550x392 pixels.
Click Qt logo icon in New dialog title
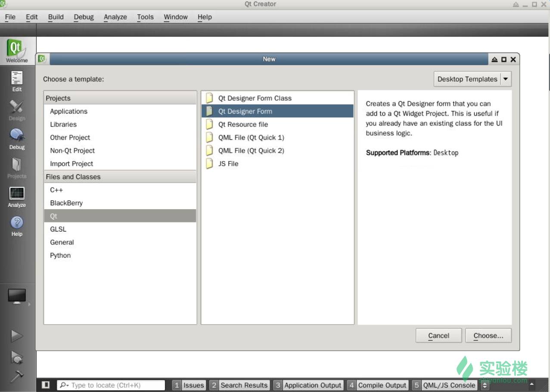coord(43,59)
